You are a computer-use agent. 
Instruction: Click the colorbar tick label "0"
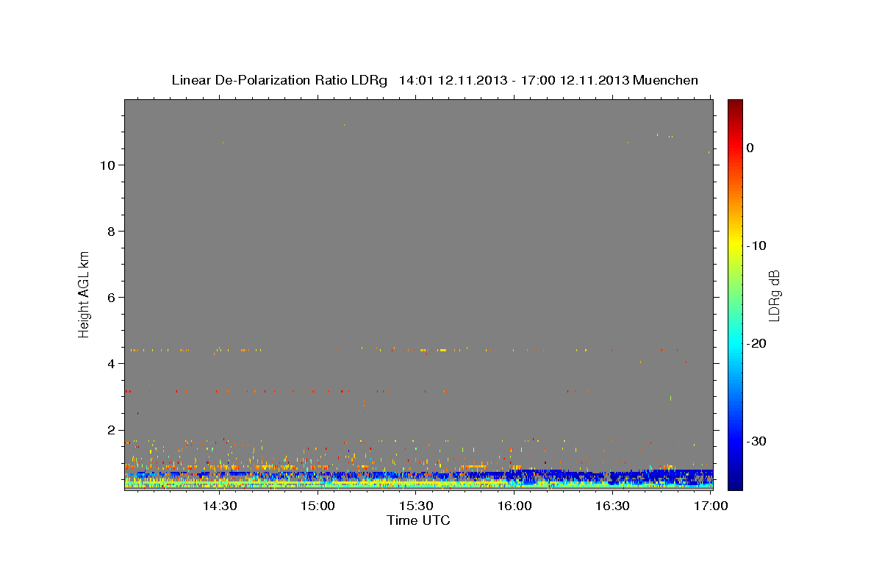pyautogui.click(x=750, y=148)
